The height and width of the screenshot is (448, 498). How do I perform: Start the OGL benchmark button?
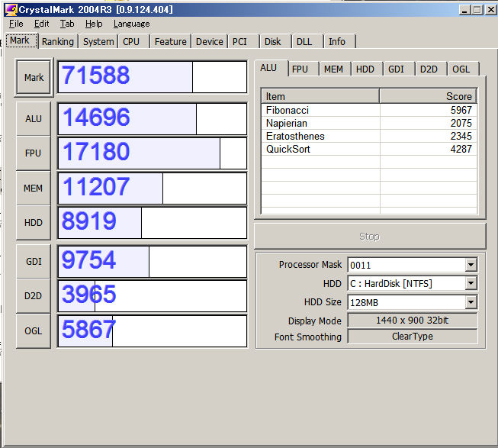click(x=34, y=330)
